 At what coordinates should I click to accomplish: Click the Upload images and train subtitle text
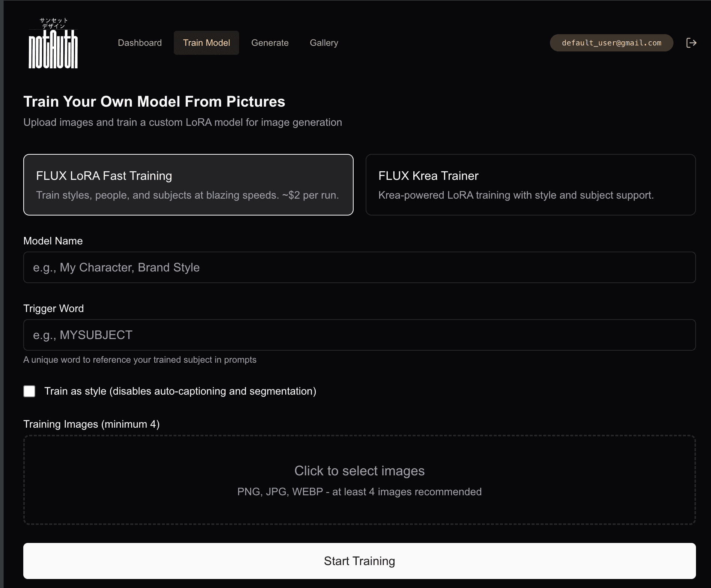coord(183,122)
